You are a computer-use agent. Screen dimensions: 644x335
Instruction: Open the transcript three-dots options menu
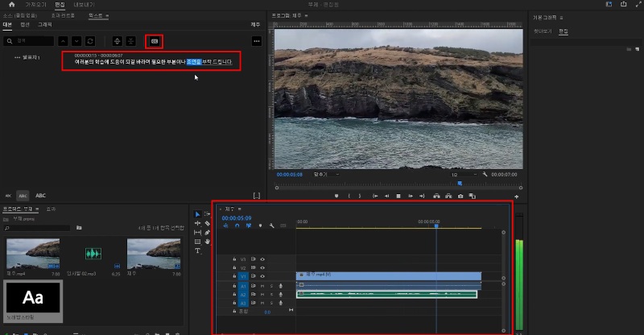(257, 40)
